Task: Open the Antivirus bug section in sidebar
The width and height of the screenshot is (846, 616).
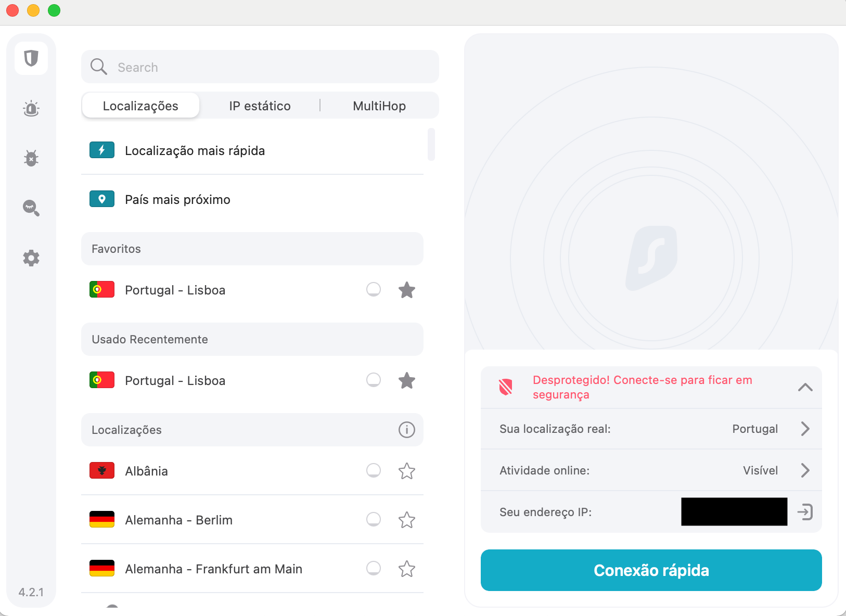Action: click(31, 158)
